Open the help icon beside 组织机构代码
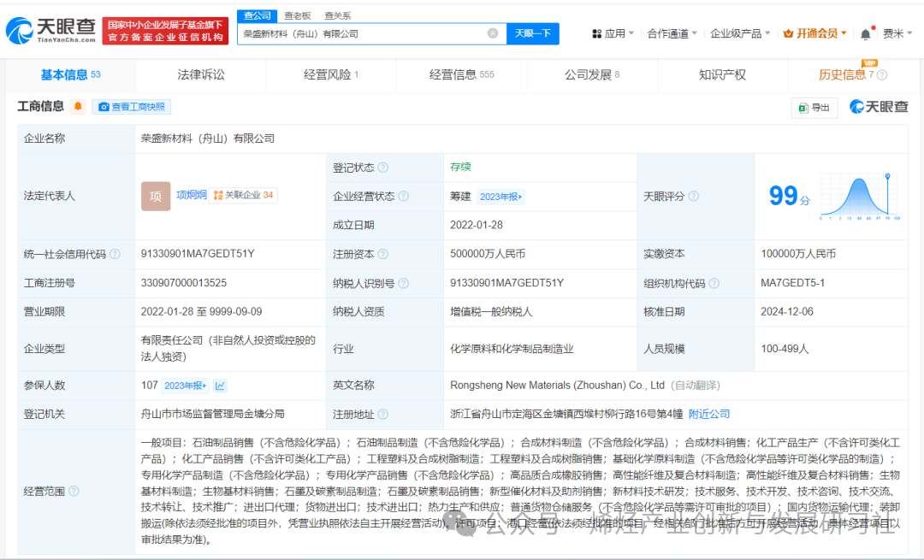Viewport: 924px width, 560px height. (714, 283)
